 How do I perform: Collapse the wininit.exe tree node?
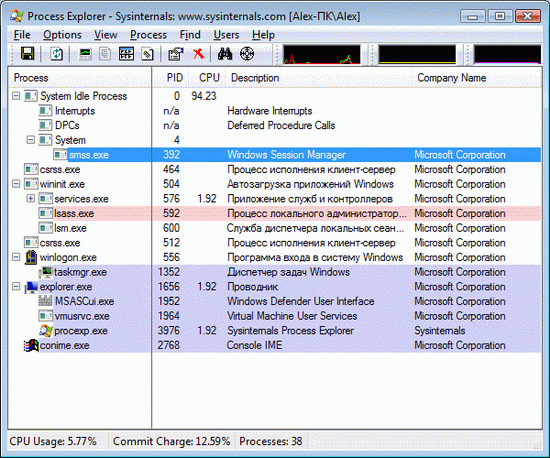coord(16,184)
